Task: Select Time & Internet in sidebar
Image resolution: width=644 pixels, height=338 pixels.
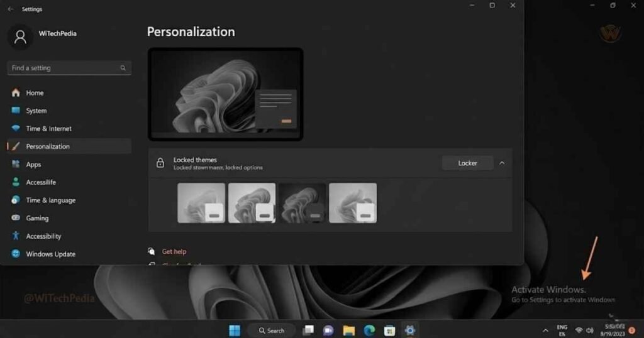Action: tap(69, 128)
